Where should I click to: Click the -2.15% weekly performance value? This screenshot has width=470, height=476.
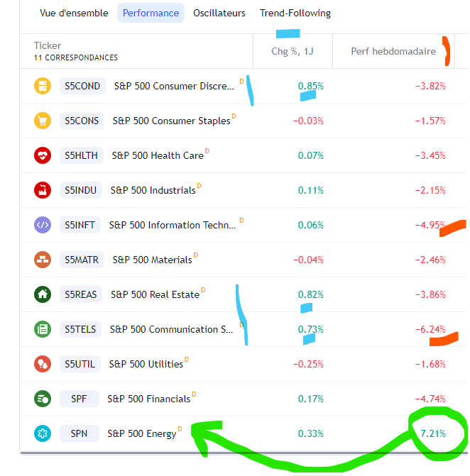[x=430, y=190]
